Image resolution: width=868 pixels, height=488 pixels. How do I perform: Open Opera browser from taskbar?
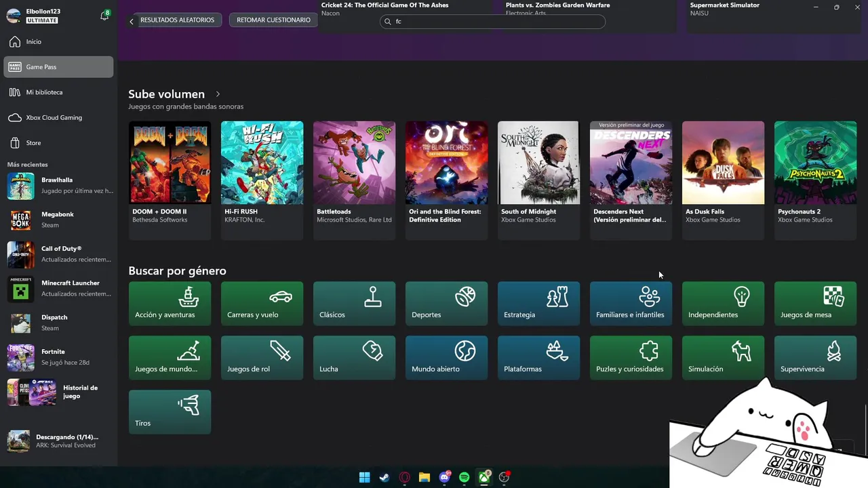[404, 477]
